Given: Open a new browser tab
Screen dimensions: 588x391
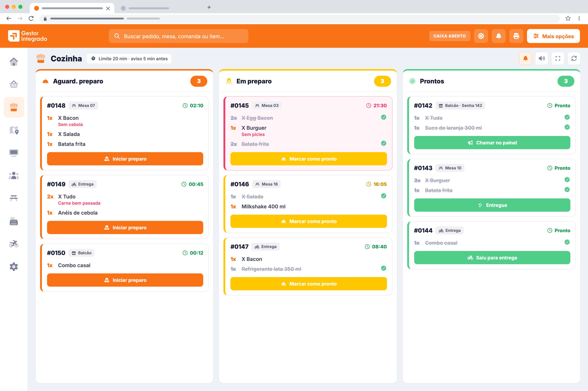Looking at the screenshot, I should click(209, 8).
